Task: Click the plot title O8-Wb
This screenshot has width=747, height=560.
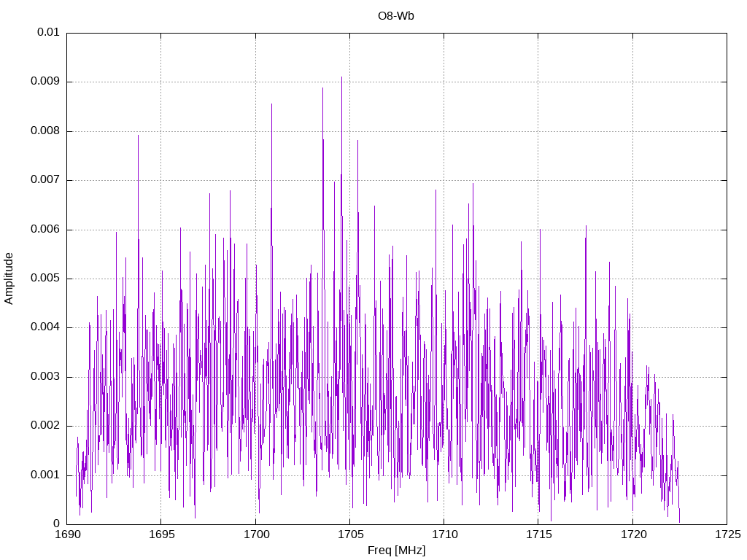Action: (x=396, y=16)
